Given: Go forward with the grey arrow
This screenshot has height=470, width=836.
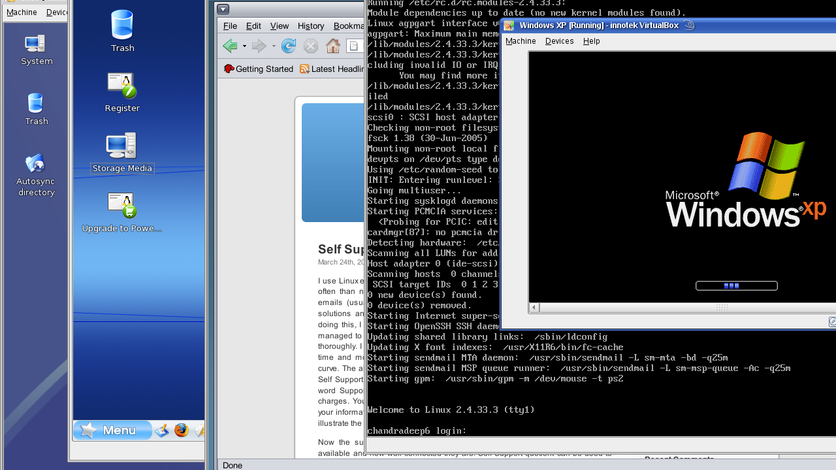Looking at the screenshot, I should 259,46.
